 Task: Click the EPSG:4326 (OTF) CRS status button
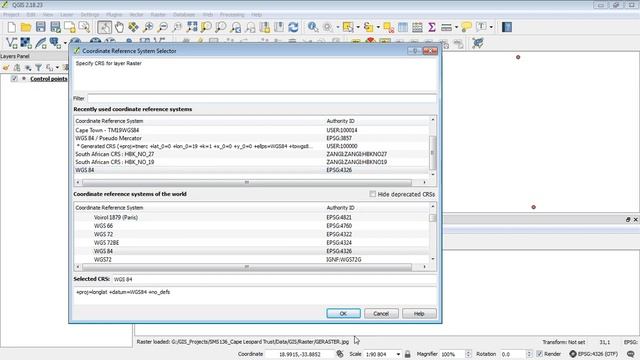click(593, 354)
